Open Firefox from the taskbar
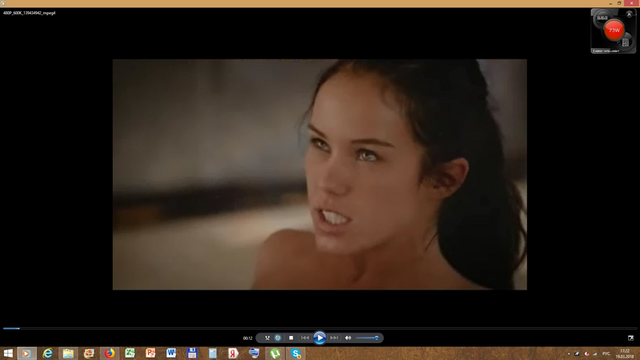Image resolution: width=640 pixels, height=360 pixels. coord(109,353)
